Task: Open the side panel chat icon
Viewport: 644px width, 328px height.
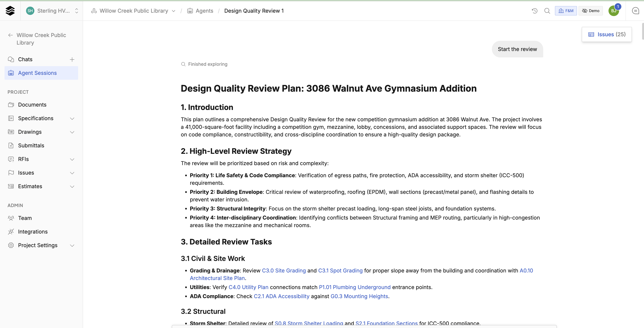Action: click(x=635, y=11)
